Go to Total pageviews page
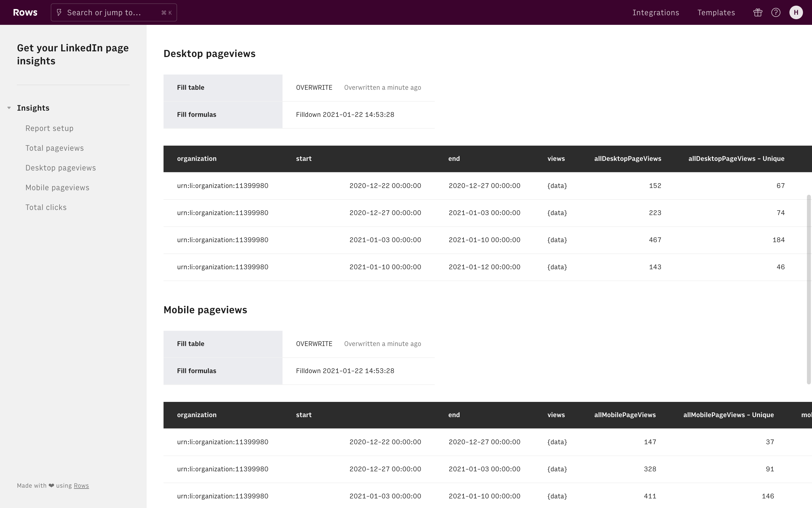812x508 pixels. click(x=55, y=148)
